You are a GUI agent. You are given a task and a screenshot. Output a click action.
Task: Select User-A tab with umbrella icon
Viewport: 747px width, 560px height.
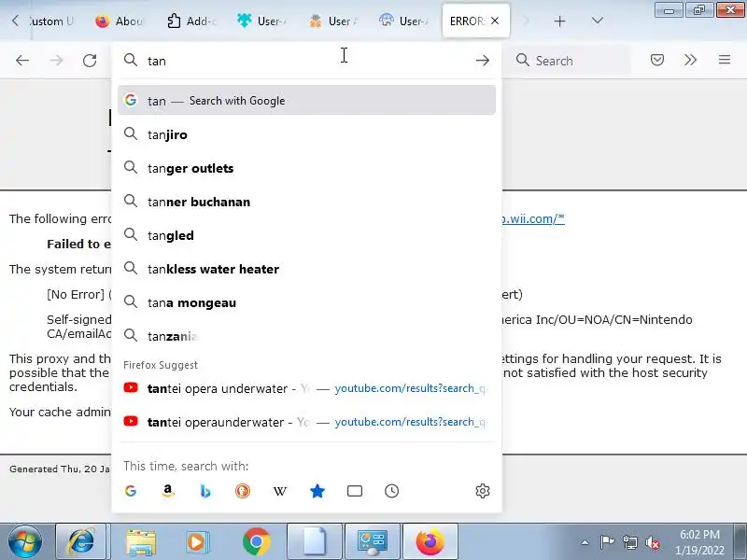404,21
